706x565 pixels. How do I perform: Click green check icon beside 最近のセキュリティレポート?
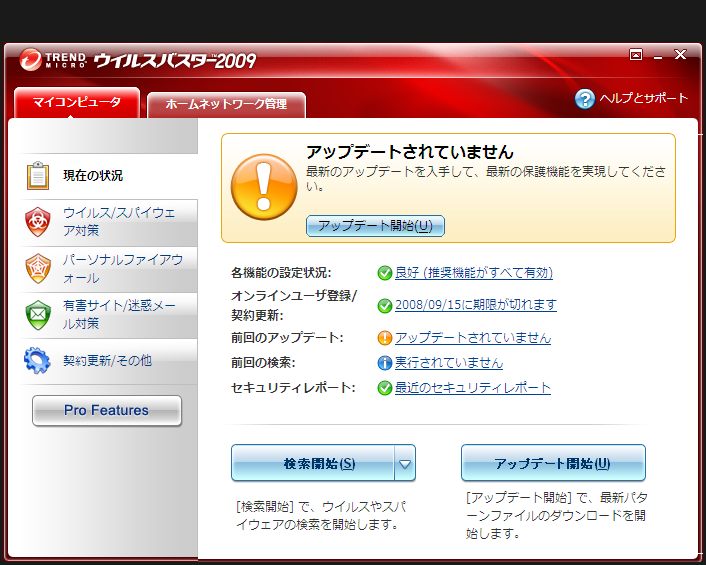(385, 388)
